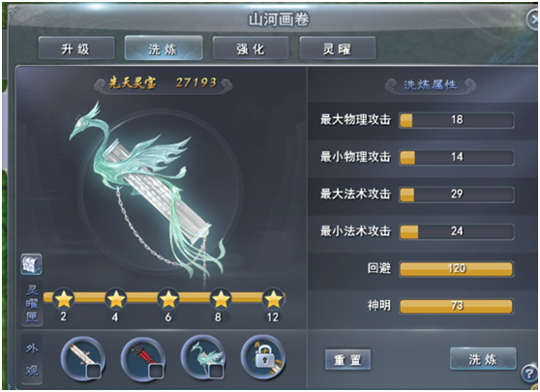Click the star marked 2

coord(64,299)
